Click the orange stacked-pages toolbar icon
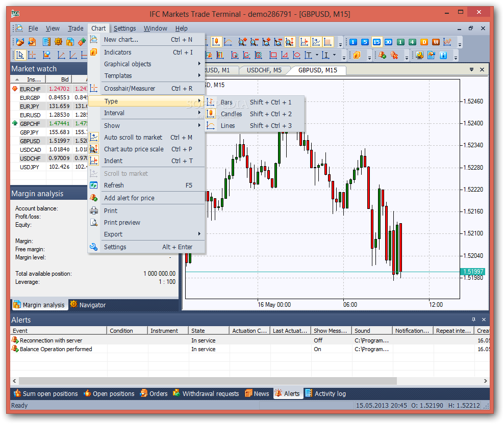Viewport: 504px width, 424px height. 70,42
